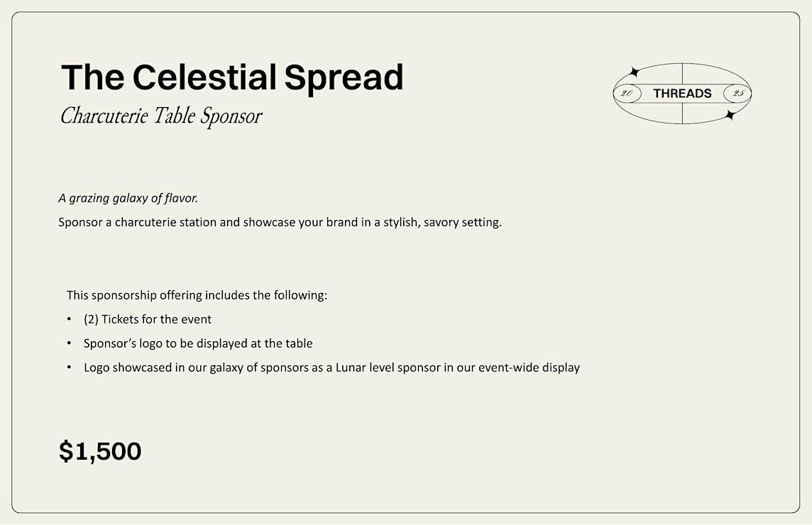Click the bullet dot before Logo showcased line
Viewport: 812px width, 525px height.
coord(69,367)
